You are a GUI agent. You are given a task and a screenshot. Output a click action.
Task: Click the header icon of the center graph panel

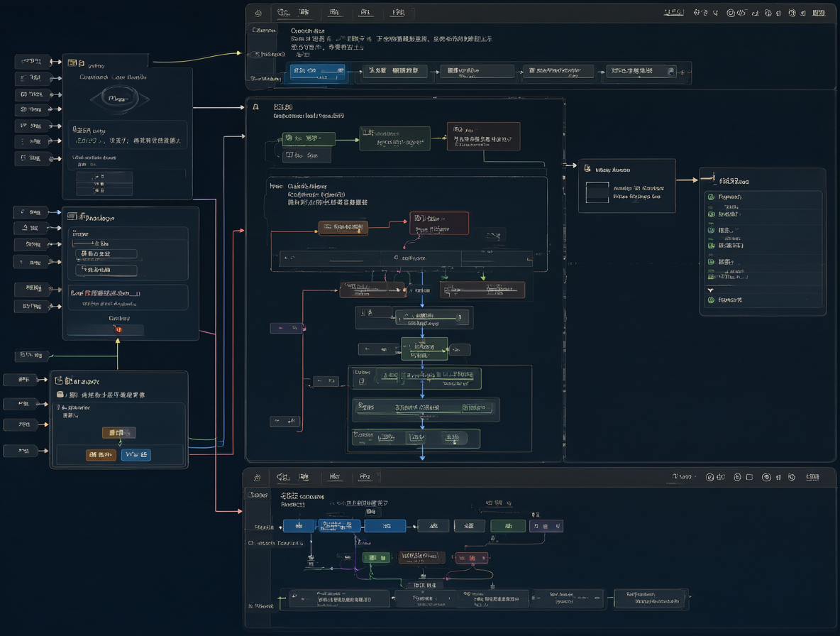[x=256, y=107]
